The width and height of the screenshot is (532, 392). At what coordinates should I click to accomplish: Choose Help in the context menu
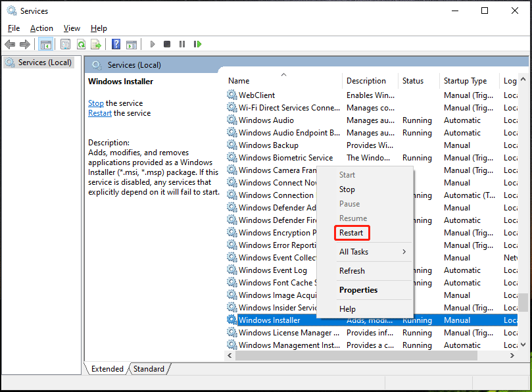(x=366, y=309)
